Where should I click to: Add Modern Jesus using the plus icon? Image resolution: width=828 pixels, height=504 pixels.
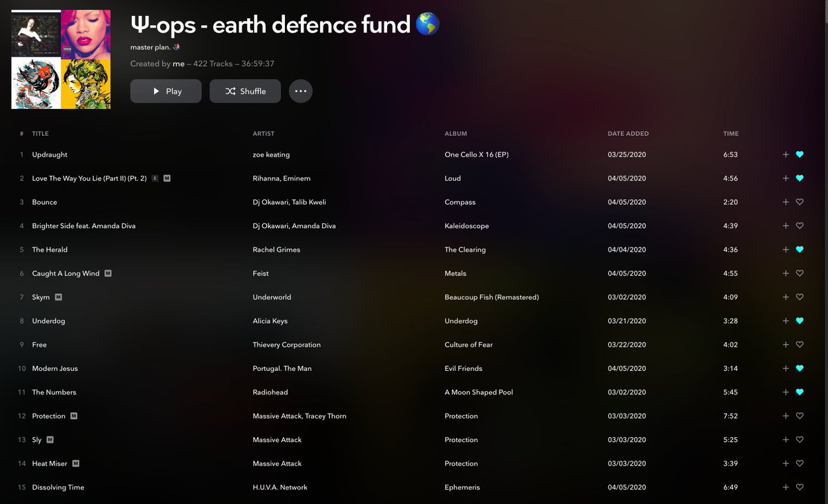pos(786,368)
